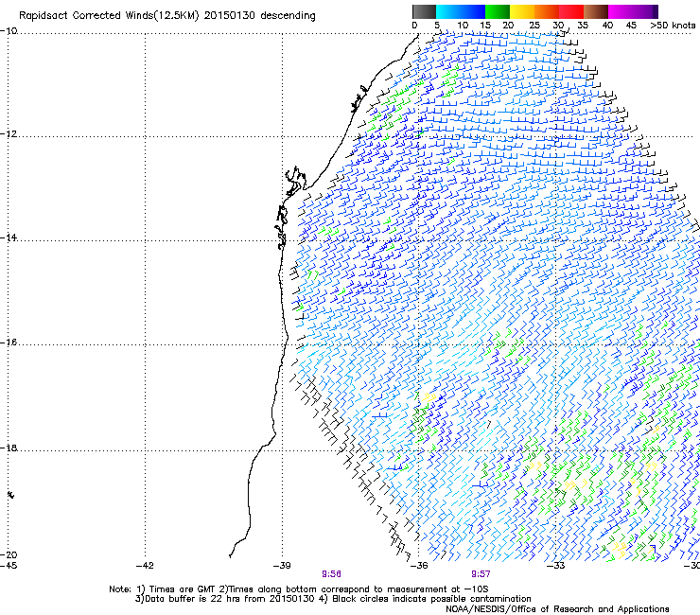Click the green 15-20 knots legend swatch
Viewport: 700px width, 615px height.
pos(498,11)
